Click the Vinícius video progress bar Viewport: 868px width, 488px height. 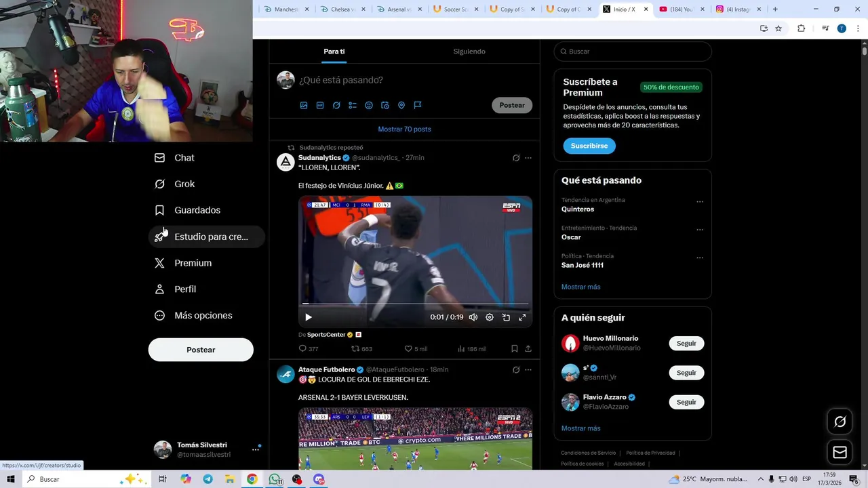coord(415,304)
